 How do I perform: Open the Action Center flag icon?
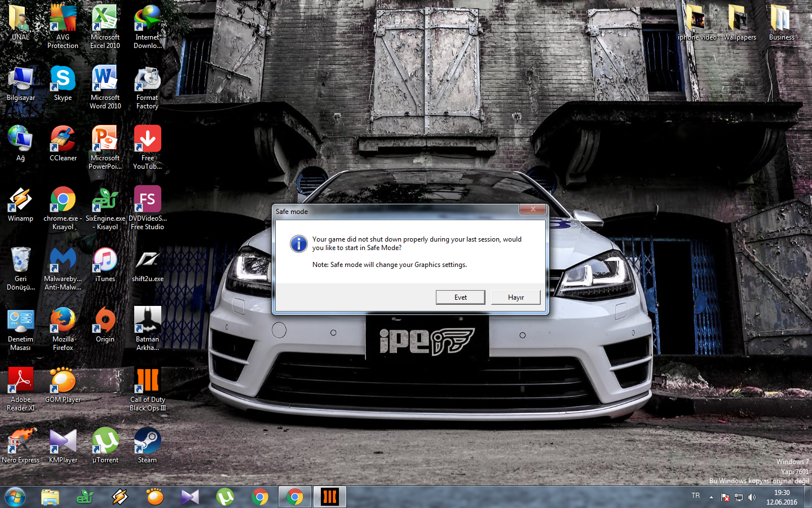point(725,497)
